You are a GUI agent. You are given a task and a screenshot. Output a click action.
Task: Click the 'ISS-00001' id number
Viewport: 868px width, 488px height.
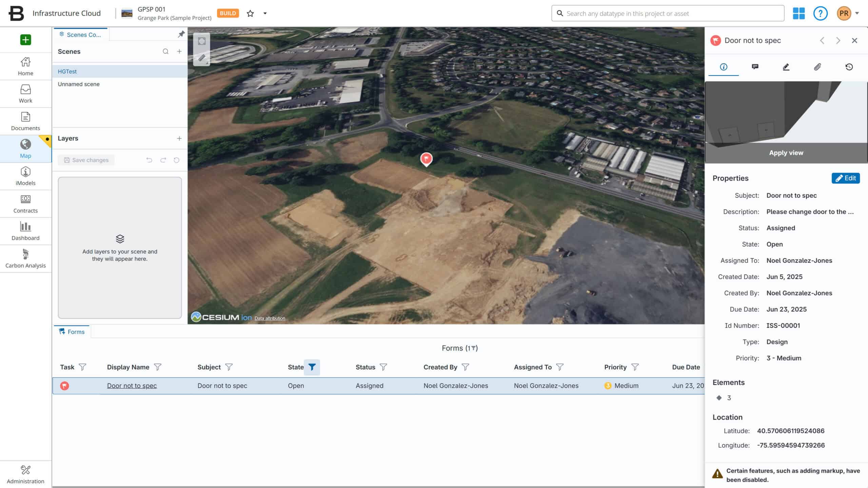[x=783, y=326]
